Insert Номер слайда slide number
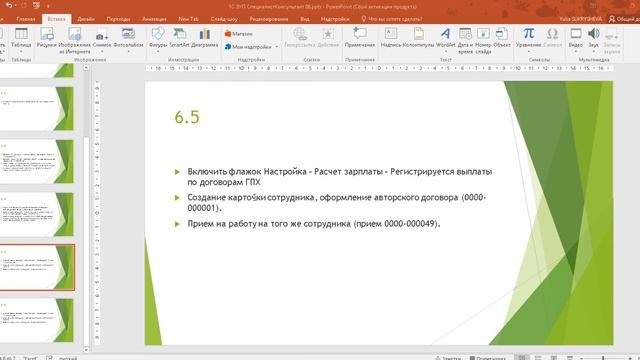 coord(483,40)
